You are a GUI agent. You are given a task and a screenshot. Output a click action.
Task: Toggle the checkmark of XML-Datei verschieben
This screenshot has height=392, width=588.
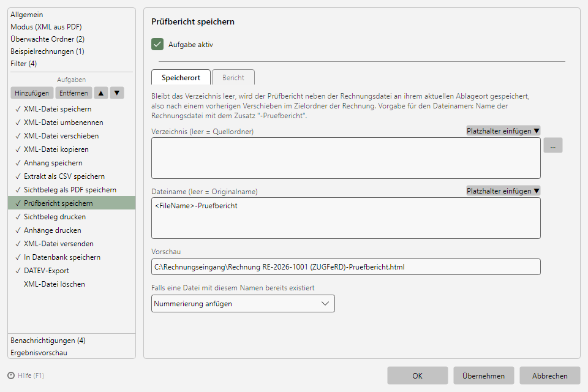click(x=18, y=136)
